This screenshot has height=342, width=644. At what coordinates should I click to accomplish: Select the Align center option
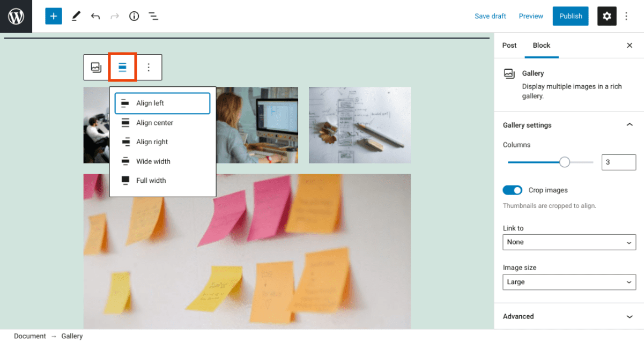tap(154, 123)
